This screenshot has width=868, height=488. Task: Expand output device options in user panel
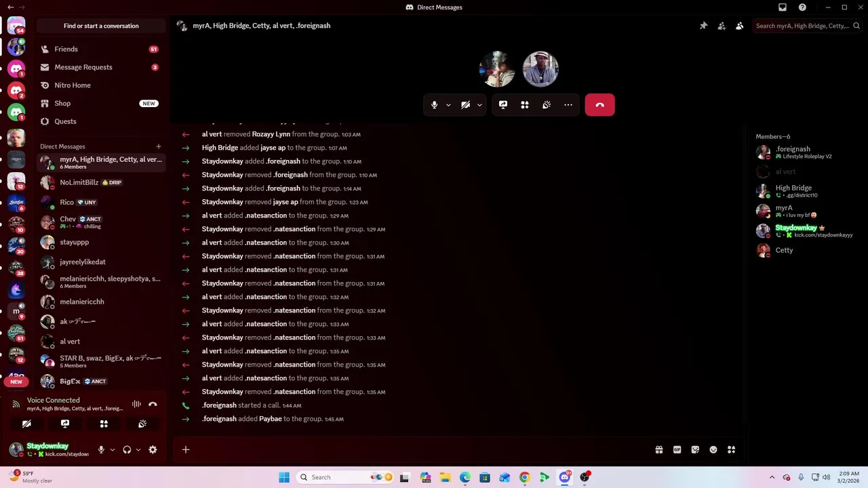tap(138, 449)
